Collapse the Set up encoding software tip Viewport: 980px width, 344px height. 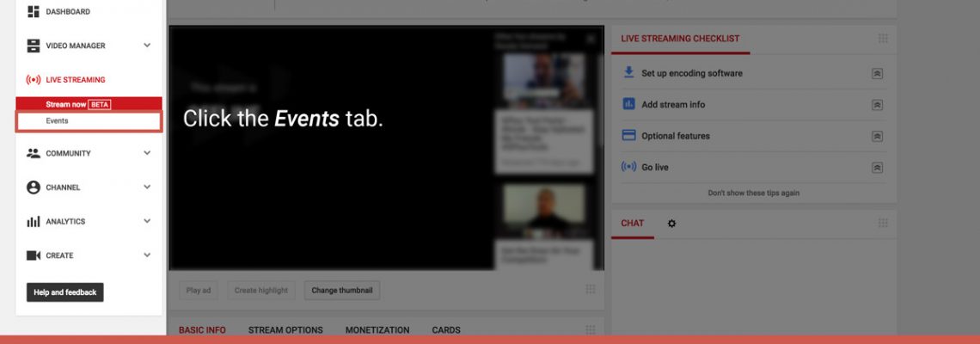click(877, 74)
